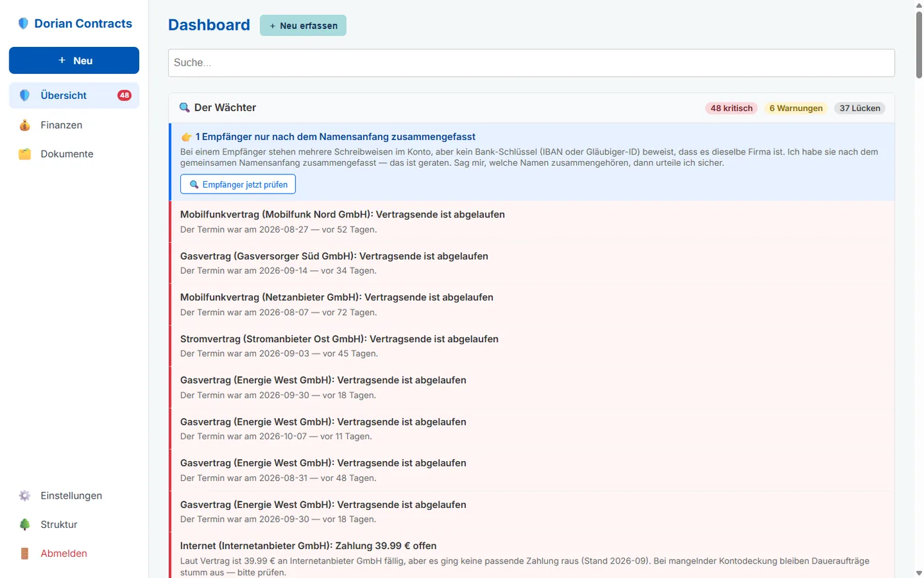Focus the Suche search field
Viewport: 924px width, 578px height.
[531, 63]
